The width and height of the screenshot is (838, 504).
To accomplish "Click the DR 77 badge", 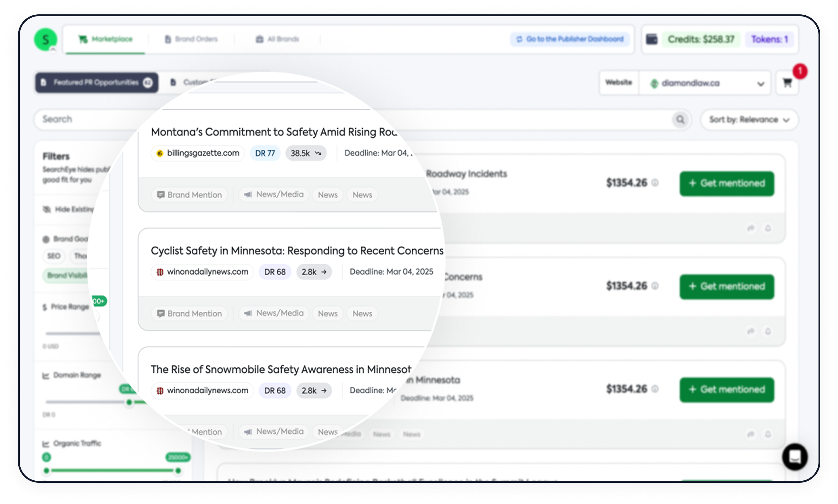I will 265,153.
